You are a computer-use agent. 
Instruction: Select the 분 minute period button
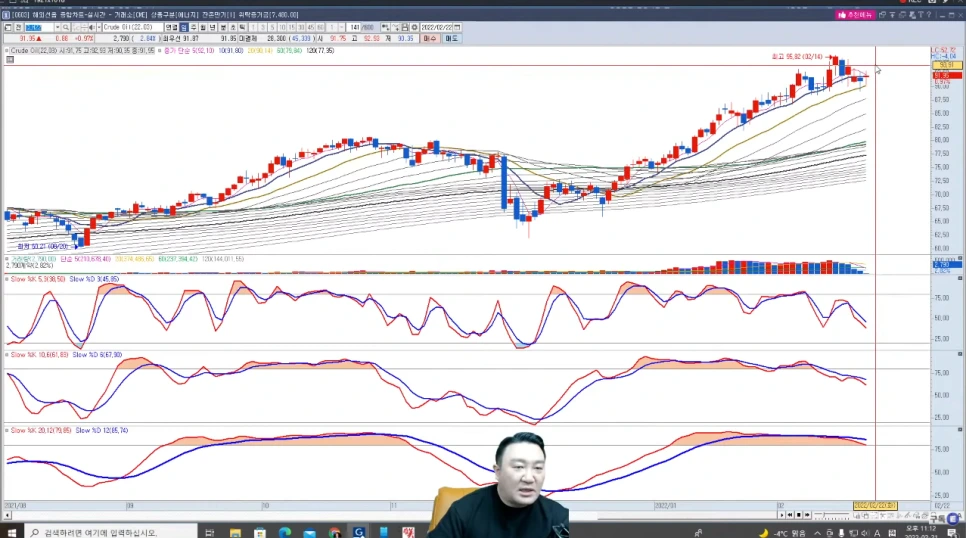[x=223, y=28]
